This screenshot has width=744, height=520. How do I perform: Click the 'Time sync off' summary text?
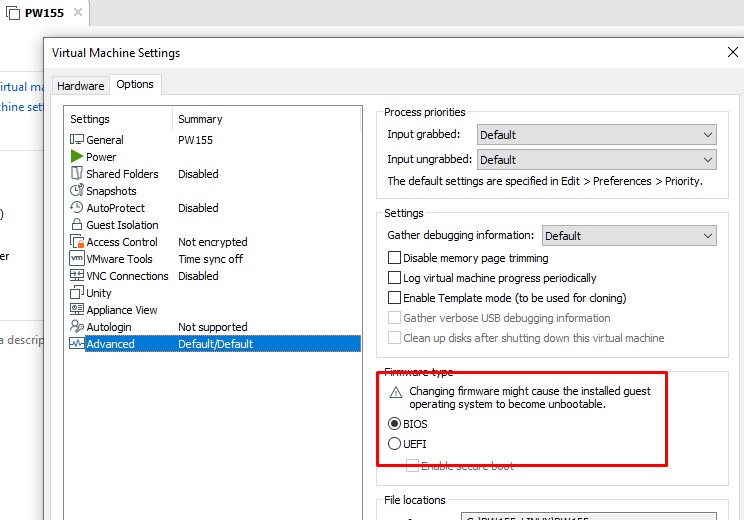(x=210, y=259)
